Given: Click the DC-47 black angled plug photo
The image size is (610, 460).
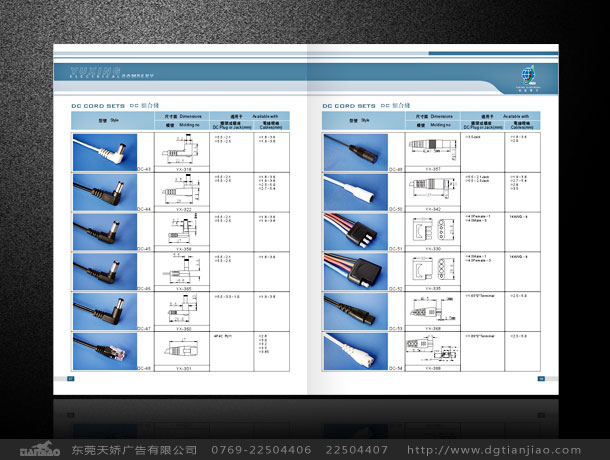Looking at the screenshot, I should tap(106, 310).
